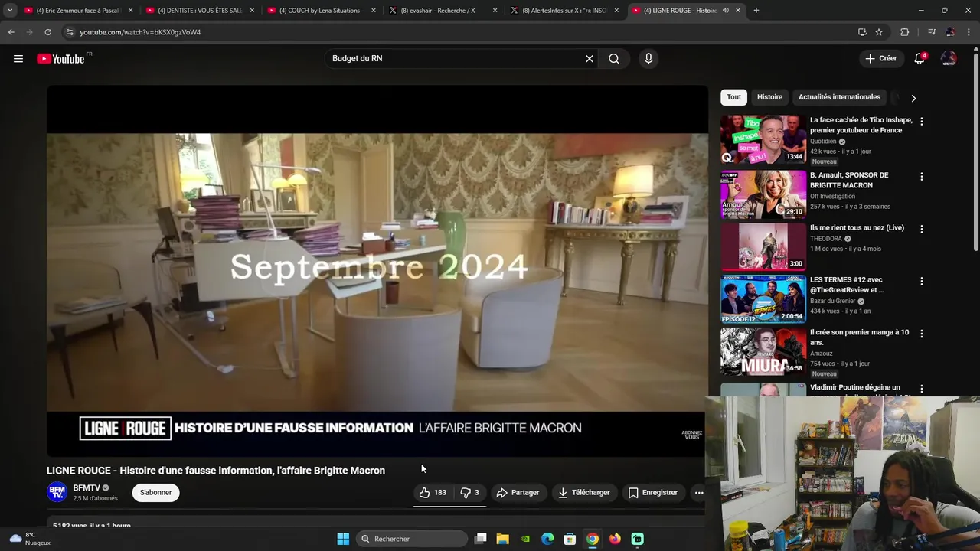Open a new browser tab
This screenshot has height=551, width=980.
756,11
